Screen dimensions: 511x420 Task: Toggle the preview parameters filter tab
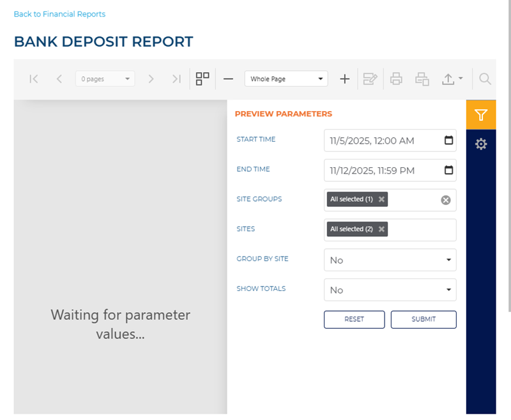(x=481, y=115)
